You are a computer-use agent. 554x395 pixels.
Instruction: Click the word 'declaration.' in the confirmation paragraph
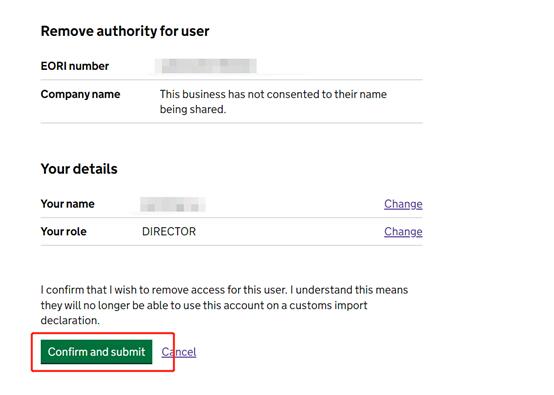click(x=70, y=320)
